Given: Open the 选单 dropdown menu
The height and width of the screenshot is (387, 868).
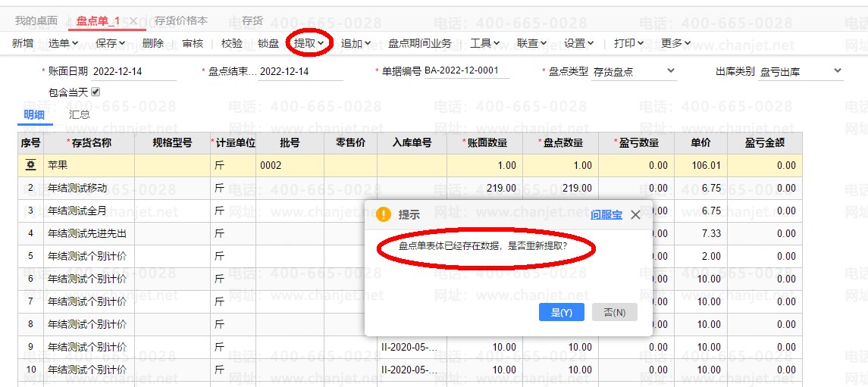Looking at the screenshot, I should coord(63,43).
